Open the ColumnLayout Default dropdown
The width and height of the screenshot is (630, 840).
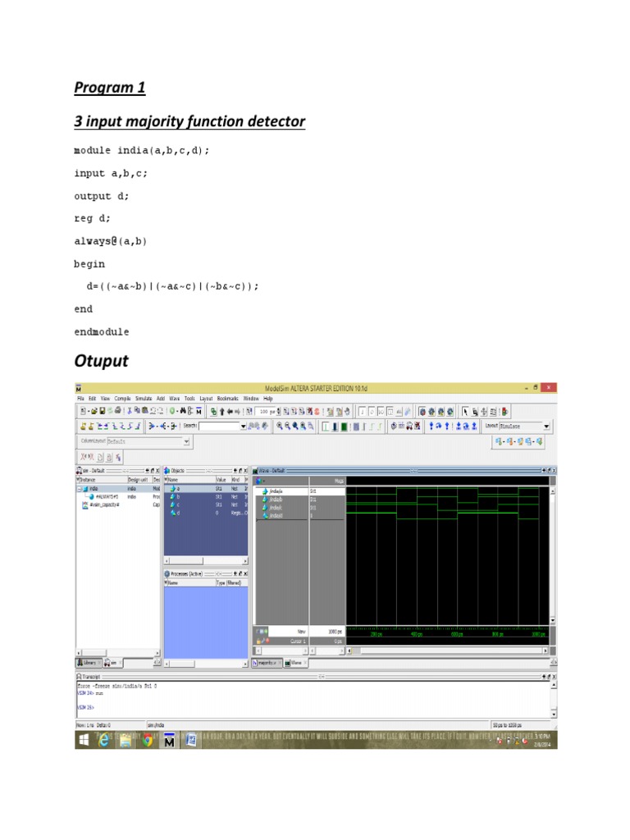pyautogui.click(x=148, y=441)
